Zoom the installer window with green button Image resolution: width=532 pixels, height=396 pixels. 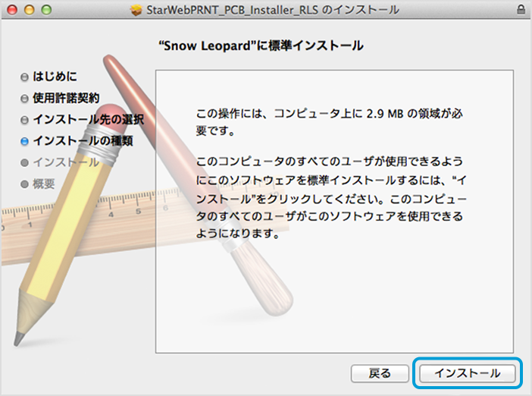tap(46, 10)
